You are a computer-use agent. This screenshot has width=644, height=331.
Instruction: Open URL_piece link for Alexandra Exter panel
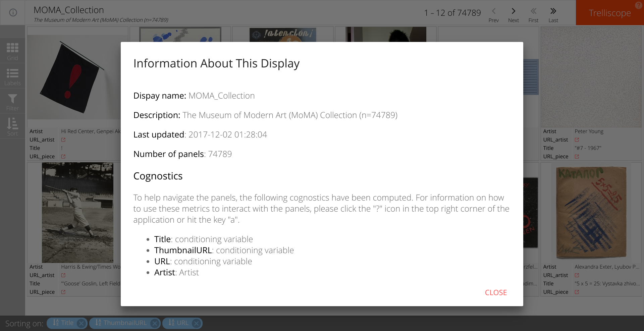[x=577, y=292]
